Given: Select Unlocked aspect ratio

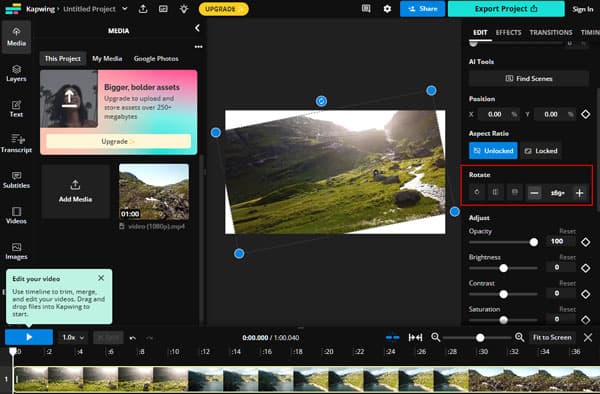Looking at the screenshot, I should pyautogui.click(x=493, y=151).
